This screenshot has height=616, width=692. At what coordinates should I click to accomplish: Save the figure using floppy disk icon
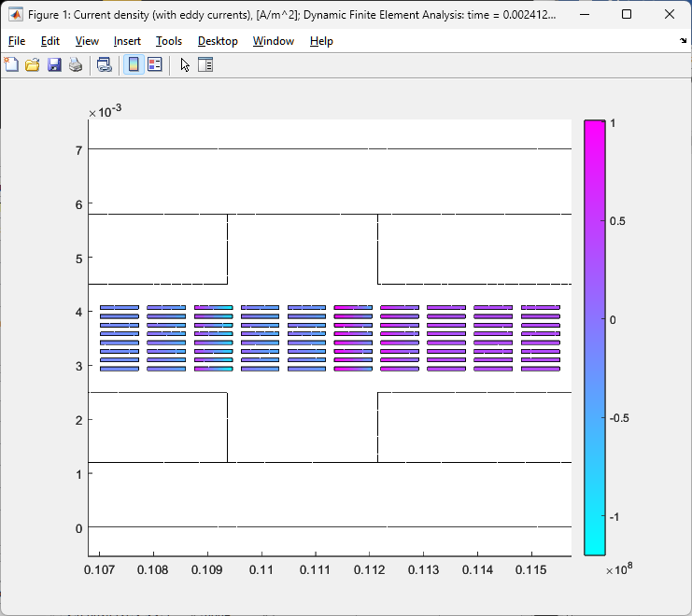54,64
